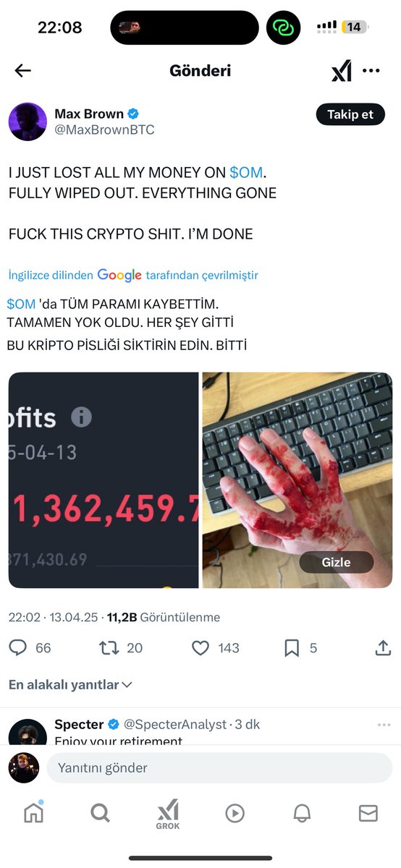Expand En alakalı yanıtlar sort dropdown
The width and height of the screenshot is (401, 868).
(x=70, y=684)
